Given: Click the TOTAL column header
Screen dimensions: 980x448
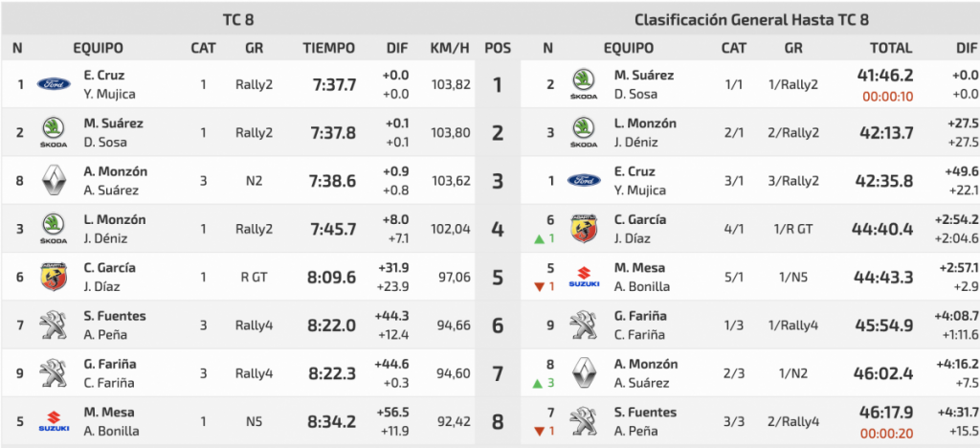Looking at the screenshot, I should pos(890,48).
